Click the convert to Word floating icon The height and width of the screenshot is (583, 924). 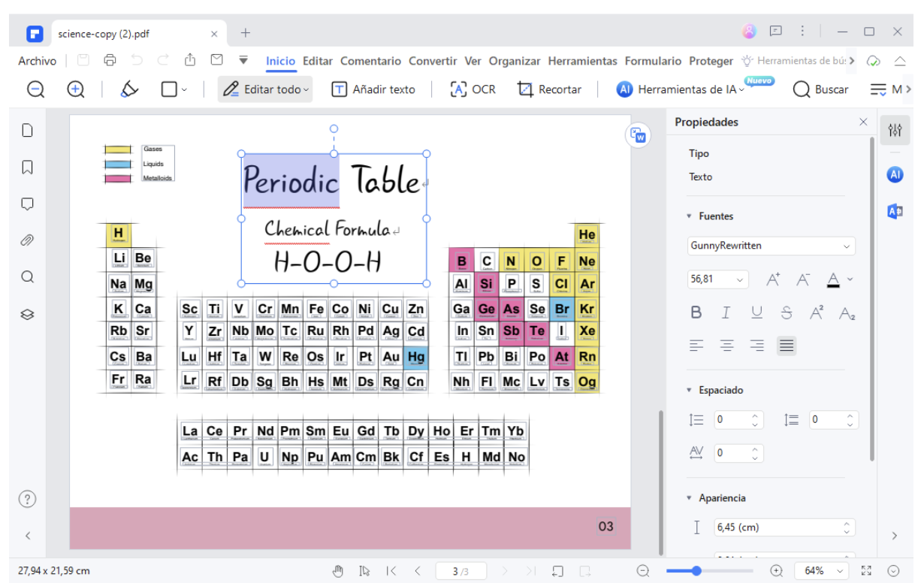point(639,135)
